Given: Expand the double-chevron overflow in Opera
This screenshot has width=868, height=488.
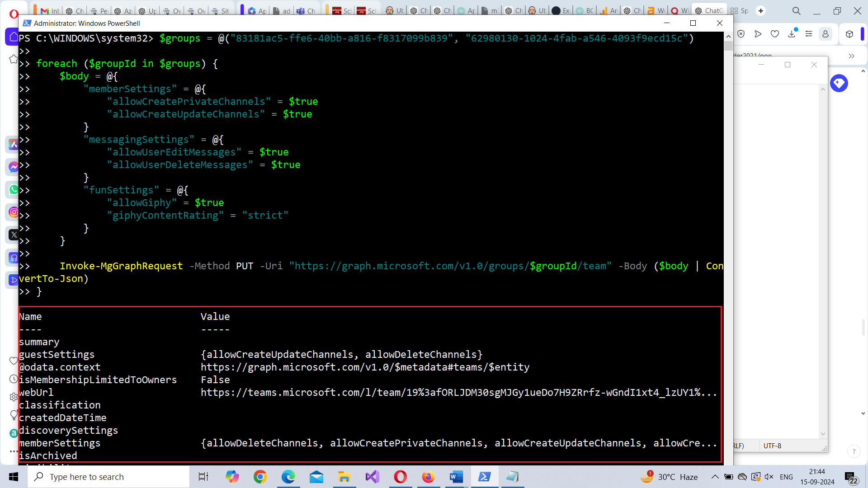Looking at the screenshot, I should tap(852, 56).
